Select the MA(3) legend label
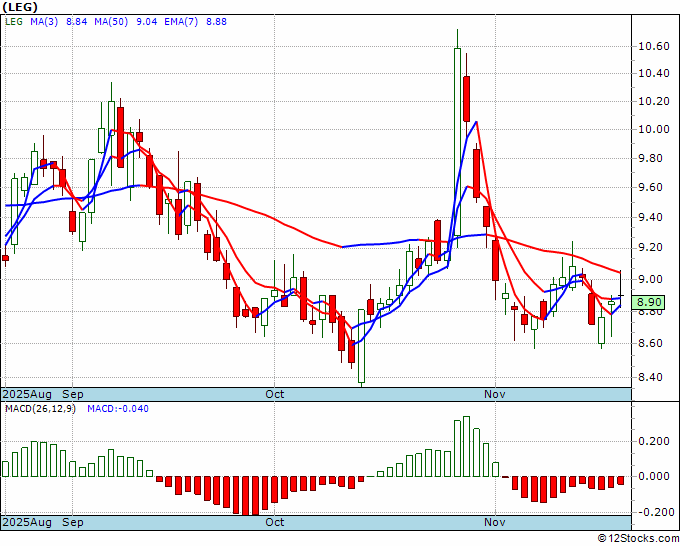 point(44,22)
